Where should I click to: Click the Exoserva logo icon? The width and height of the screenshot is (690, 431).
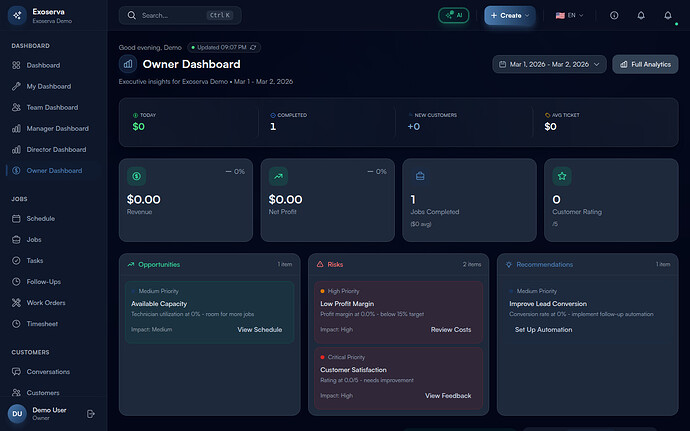point(17,15)
